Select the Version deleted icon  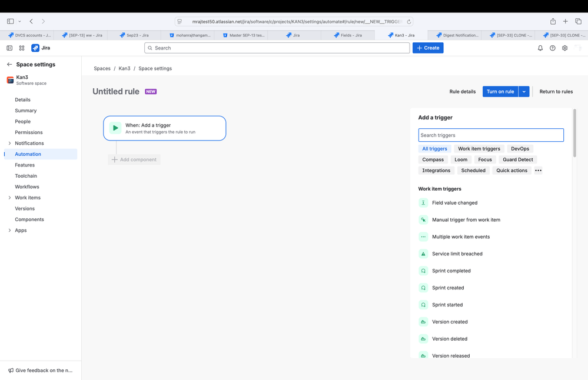click(x=423, y=339)
